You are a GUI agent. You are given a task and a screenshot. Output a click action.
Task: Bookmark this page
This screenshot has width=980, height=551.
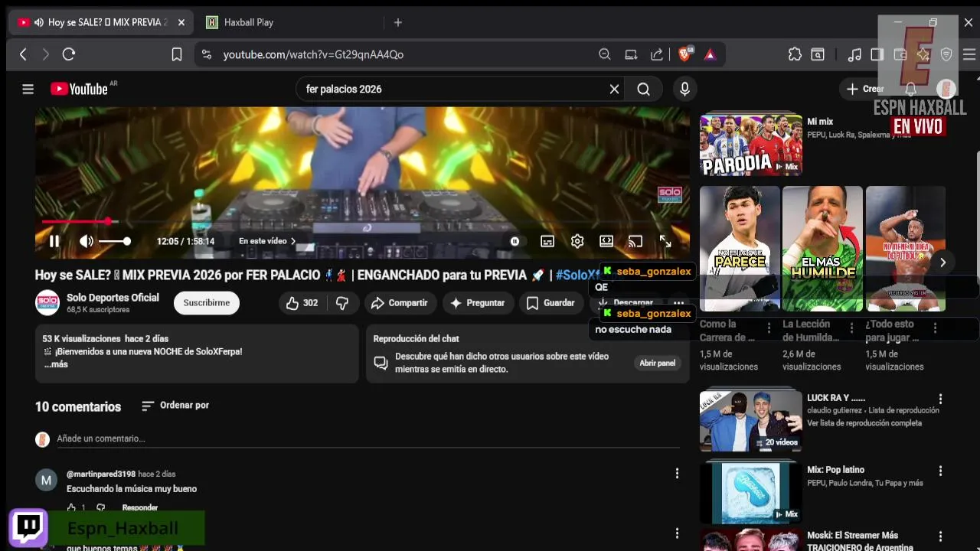coord(177,54)
